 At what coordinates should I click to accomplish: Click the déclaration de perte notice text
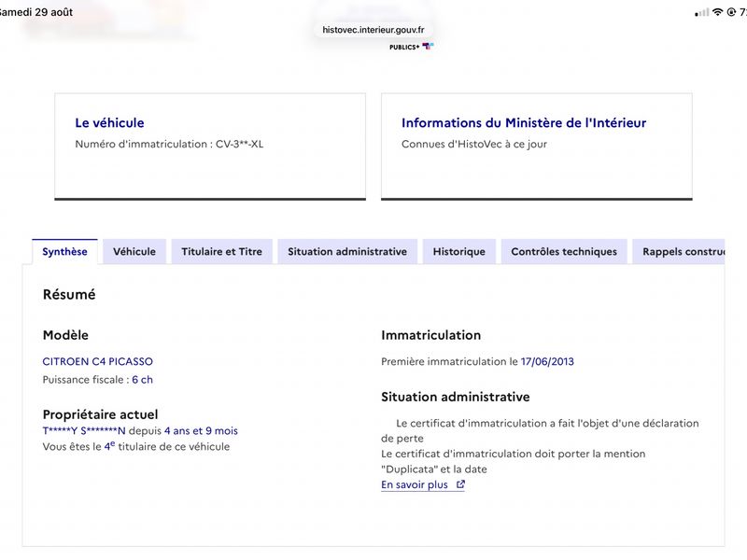click(541, 430)
